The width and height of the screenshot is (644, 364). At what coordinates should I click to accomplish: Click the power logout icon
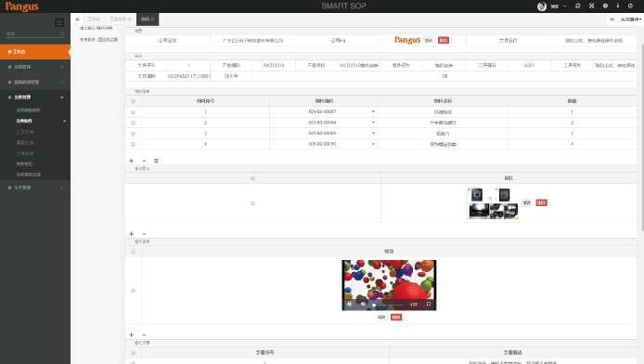630,6
